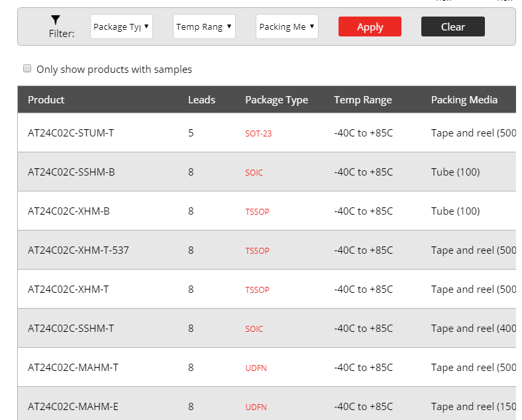This screenshot has width=522, height=420.
Task: Open UDFN package link for AT24C02C-MAHM-E
Action: click(256, 407)
